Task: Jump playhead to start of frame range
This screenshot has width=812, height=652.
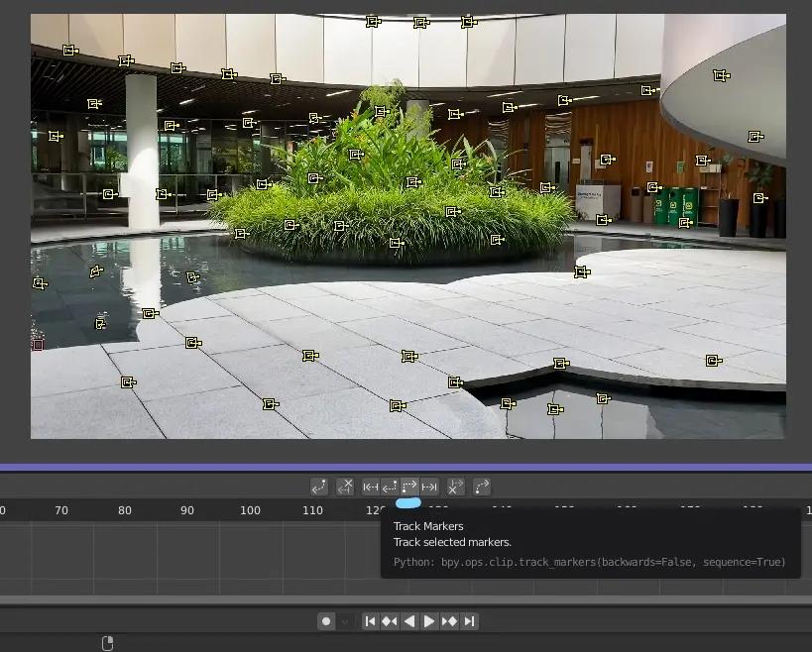Action: (x=371, y=621)
